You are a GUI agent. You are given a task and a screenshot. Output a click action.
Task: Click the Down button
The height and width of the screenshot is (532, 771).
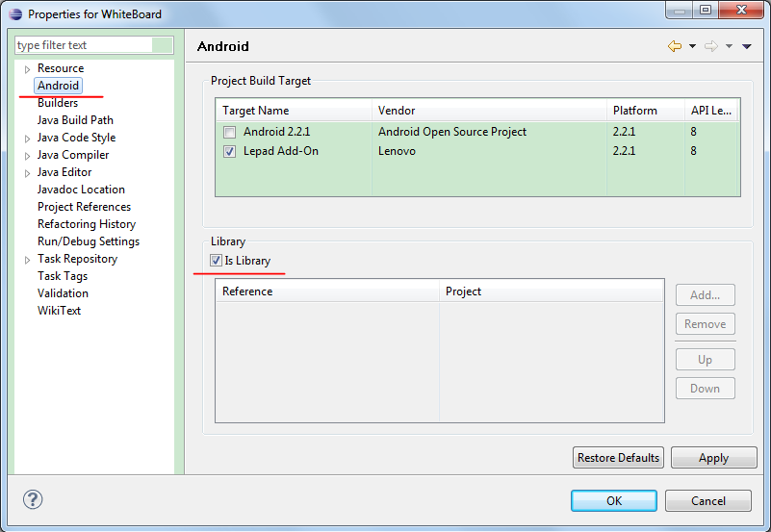click(x=706, y=389)
